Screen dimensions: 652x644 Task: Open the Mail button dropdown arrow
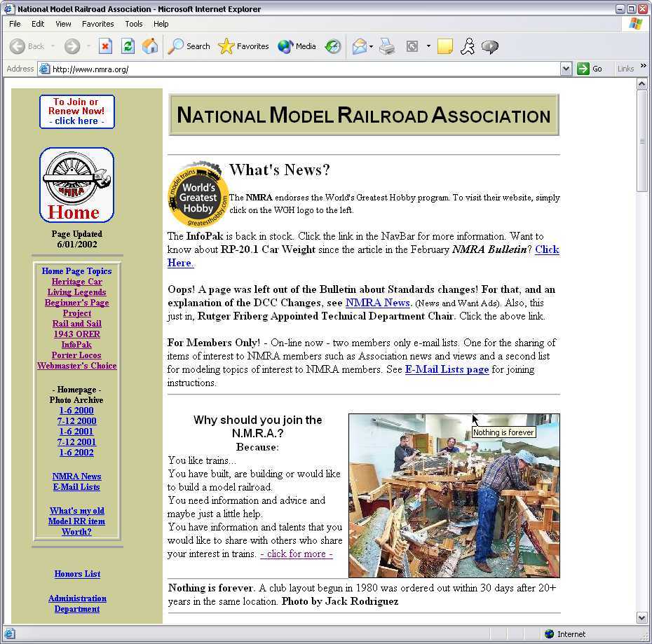371,46
